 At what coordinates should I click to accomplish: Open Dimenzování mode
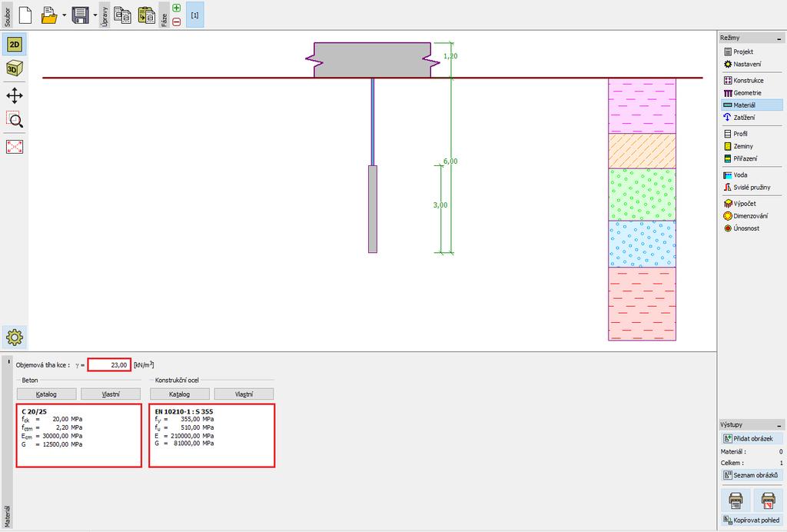[752, 216]
